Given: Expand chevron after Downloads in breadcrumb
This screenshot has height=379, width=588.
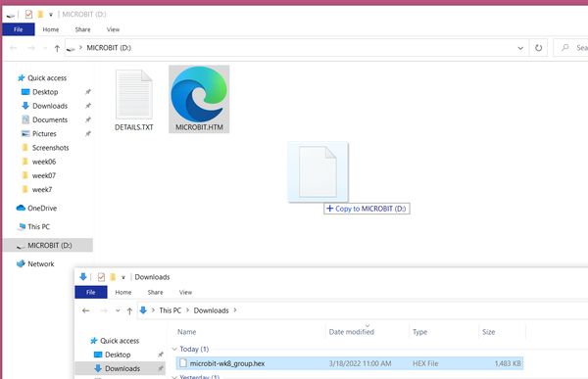Looking at the screenshot, I should tap(235, 310).
